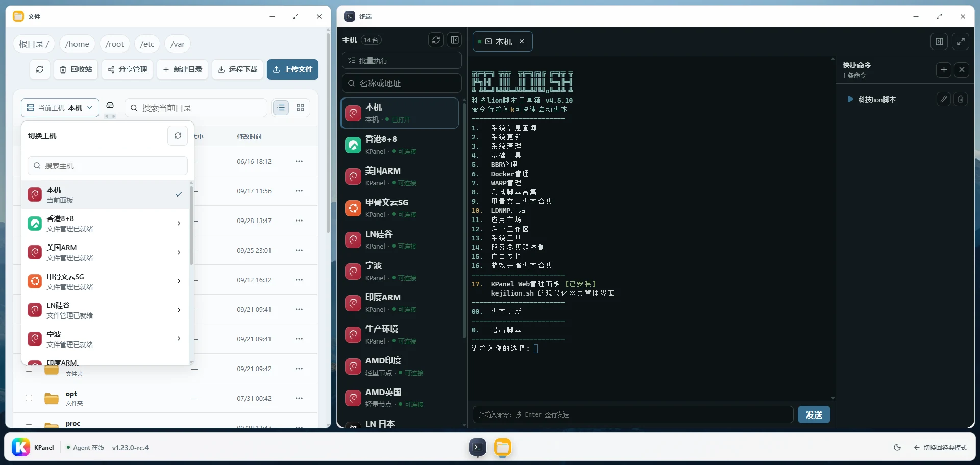Click the KPanel logo in taskbar
980x465 pixels.
click(21, 448)
